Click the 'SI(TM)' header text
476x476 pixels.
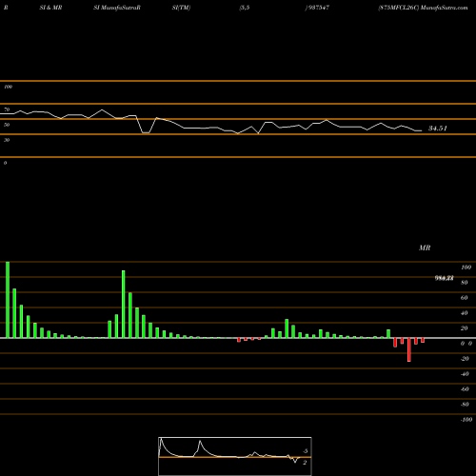pos(181,8)
